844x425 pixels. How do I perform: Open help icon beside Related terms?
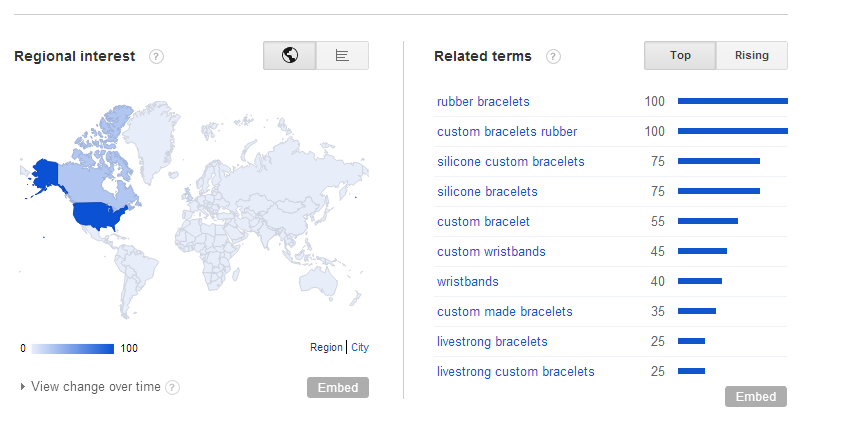pyautogui.click(x=553, y=56)
